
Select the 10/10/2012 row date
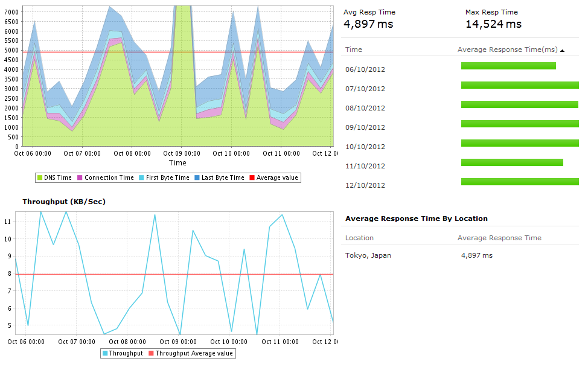pos(365,147)
